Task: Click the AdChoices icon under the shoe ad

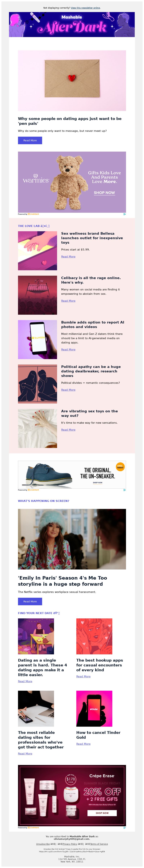Action: click(x=125, y=490)
